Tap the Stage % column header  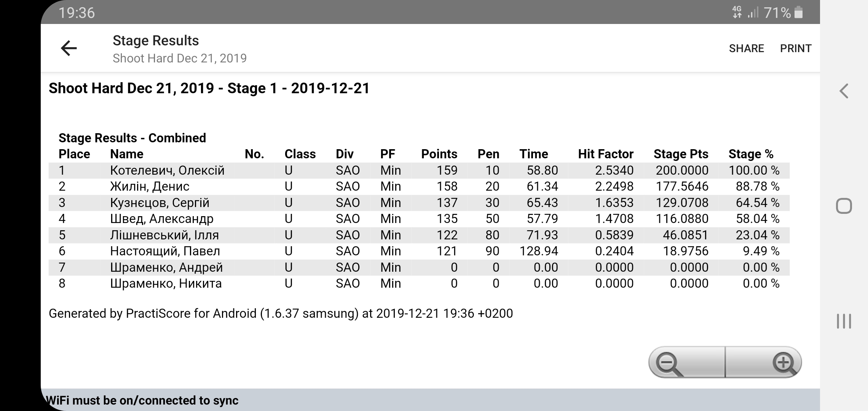pyautogui.click(x=751, y=154)
